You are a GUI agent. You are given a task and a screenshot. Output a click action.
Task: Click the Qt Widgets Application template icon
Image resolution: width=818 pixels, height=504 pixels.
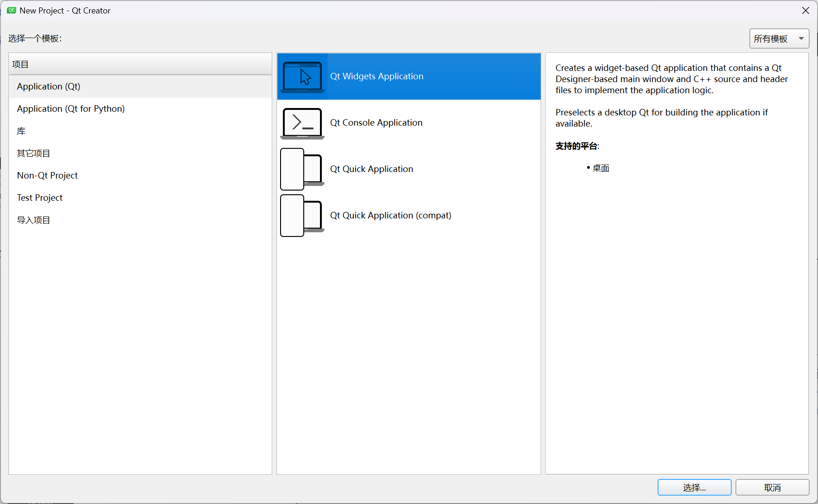pyautogui.click(x=302, y=77)
